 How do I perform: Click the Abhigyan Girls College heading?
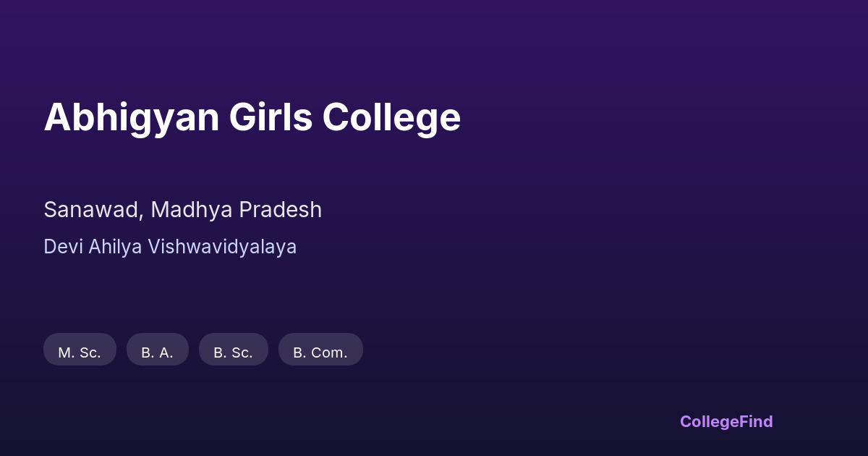(x=252, y=117)
